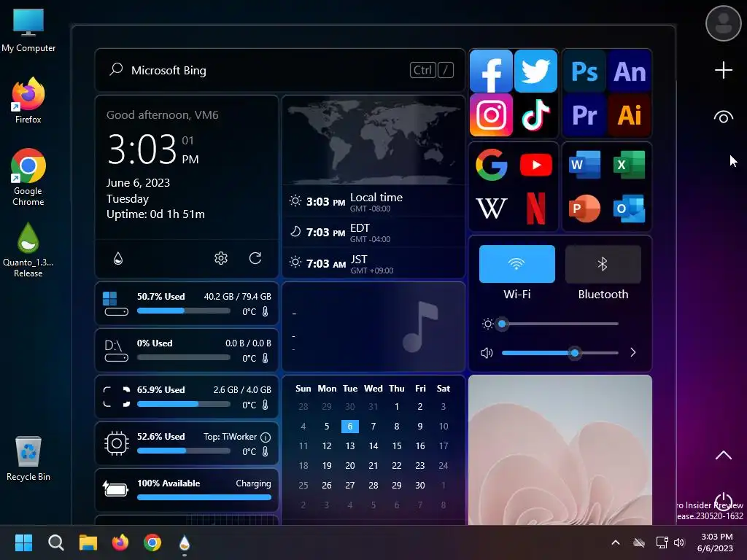
Task: Toggle the eye visibility icon on sidebar
Action: click(x=723, y=117)
